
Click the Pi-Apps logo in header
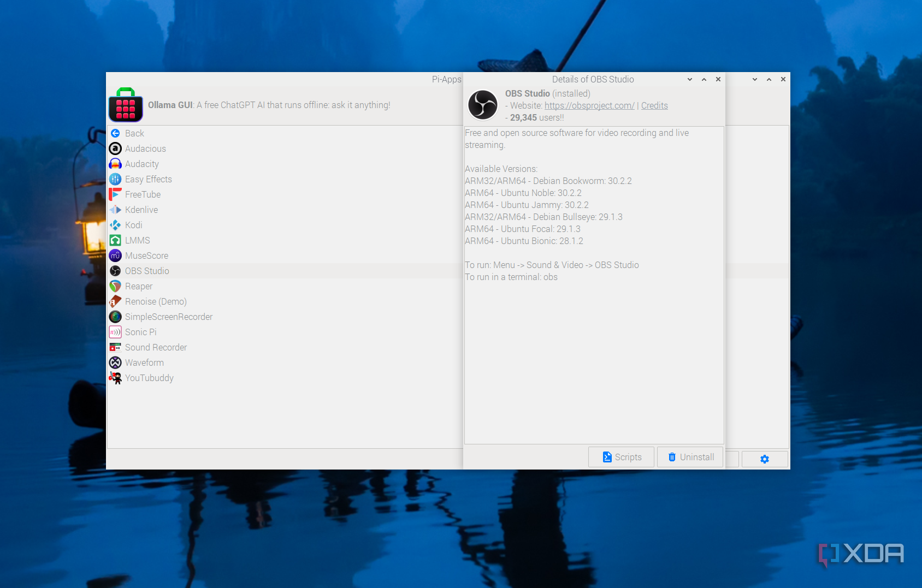coord(126,105)
